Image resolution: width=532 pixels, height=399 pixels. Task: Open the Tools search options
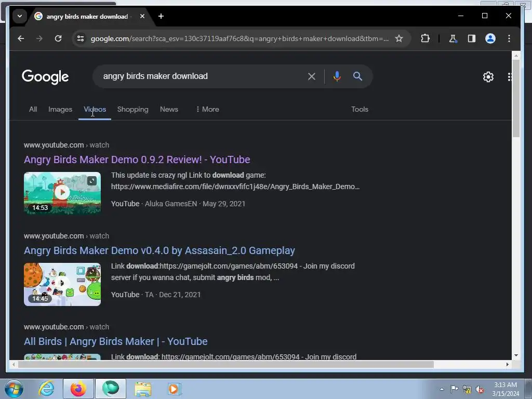click(x=360, y=109)
